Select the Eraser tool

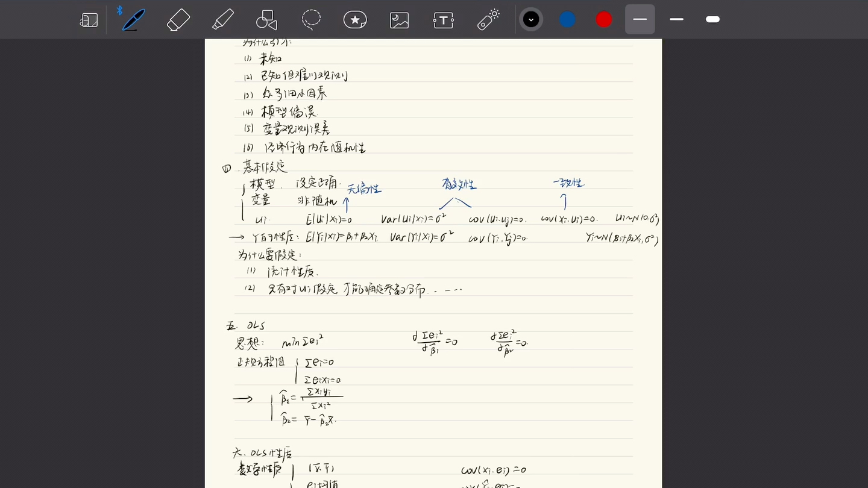[178, 20]
